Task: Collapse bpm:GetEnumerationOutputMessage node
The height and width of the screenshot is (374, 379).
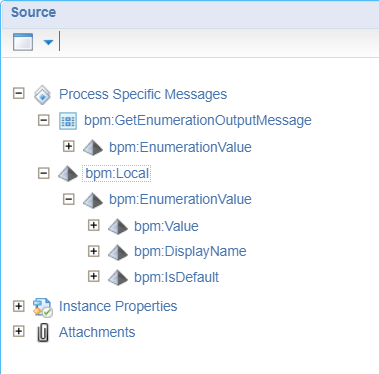Action: (x=44, y=120)
